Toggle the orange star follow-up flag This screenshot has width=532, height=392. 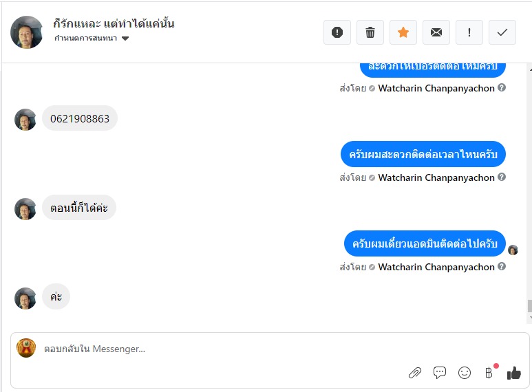[403, 32]
